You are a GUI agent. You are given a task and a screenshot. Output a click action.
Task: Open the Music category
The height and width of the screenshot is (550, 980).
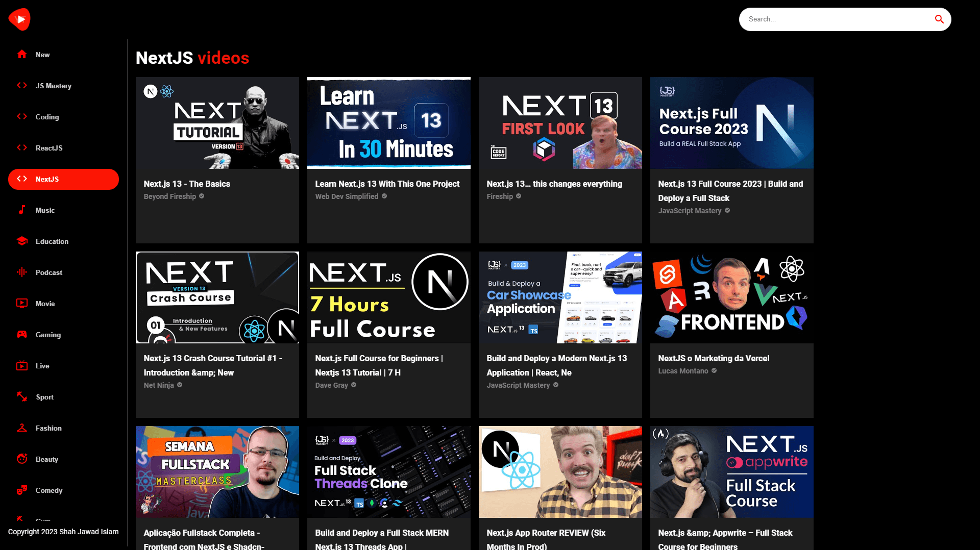[x=63, y=210]
